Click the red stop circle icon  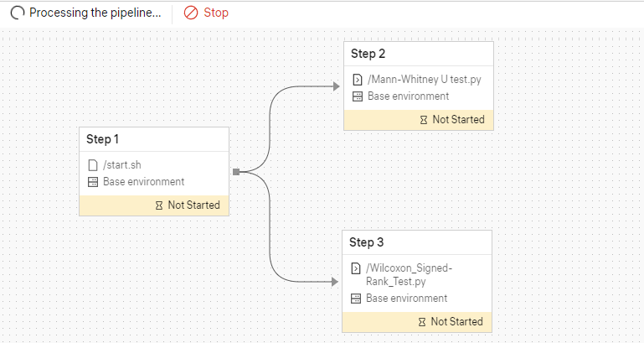(x=191, y=13)
